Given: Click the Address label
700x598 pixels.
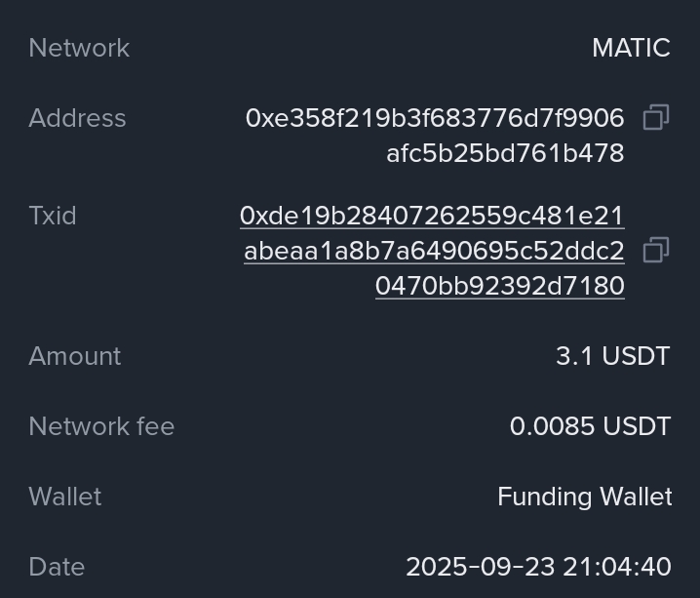Looking at the screenshot, I should [77, 118].
